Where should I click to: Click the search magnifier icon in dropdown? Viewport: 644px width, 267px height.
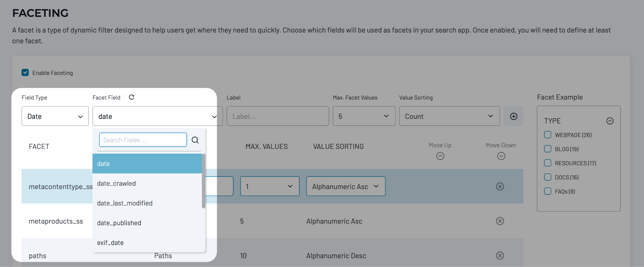tap(195, 140)
